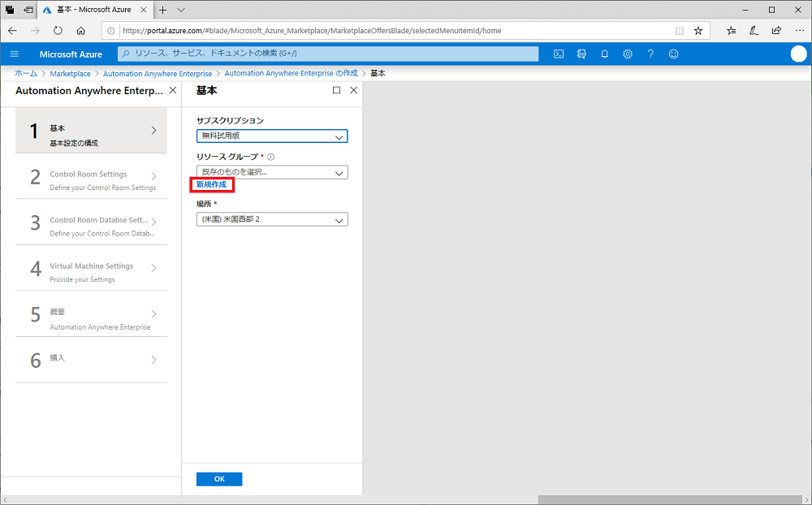812x505 pixels.
Task: Add page to favorites star
Action: 698,31
